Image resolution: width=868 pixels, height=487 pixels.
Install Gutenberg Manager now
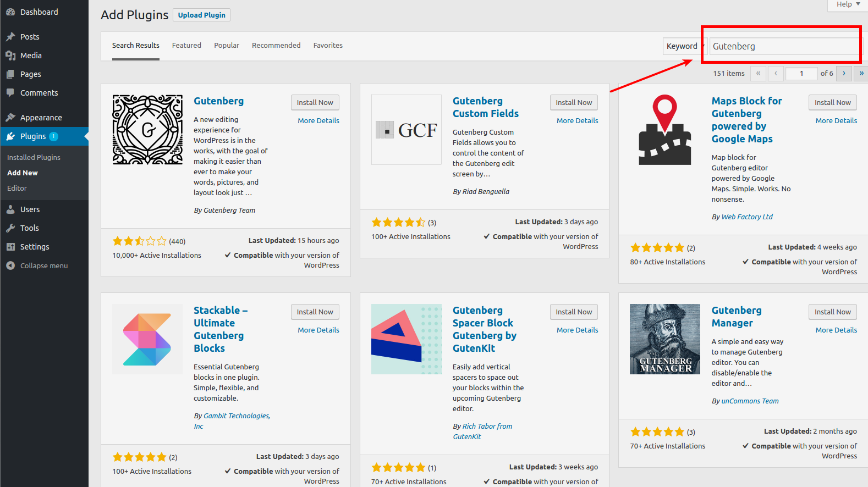tap(833, 312)
